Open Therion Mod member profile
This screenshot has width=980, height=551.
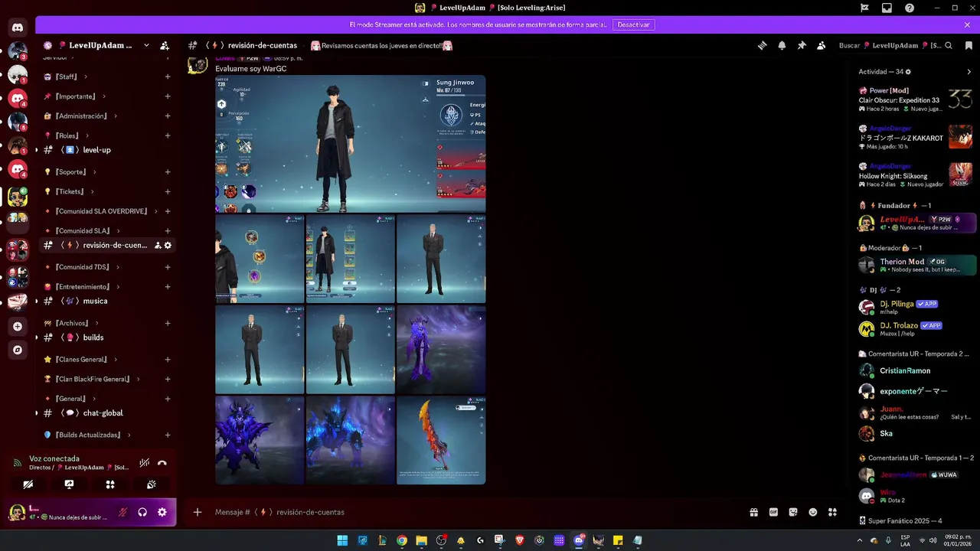click(x=916, y=265)
